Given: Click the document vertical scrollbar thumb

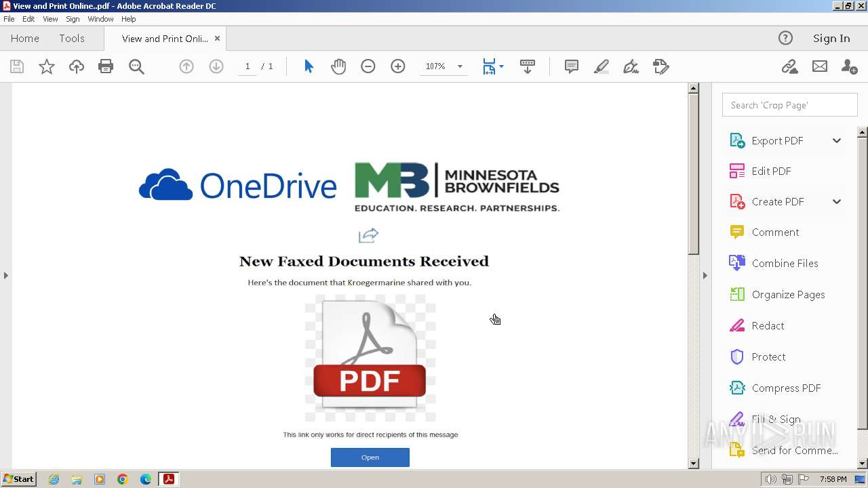Looking at the screenshot, I should (693, 174).
